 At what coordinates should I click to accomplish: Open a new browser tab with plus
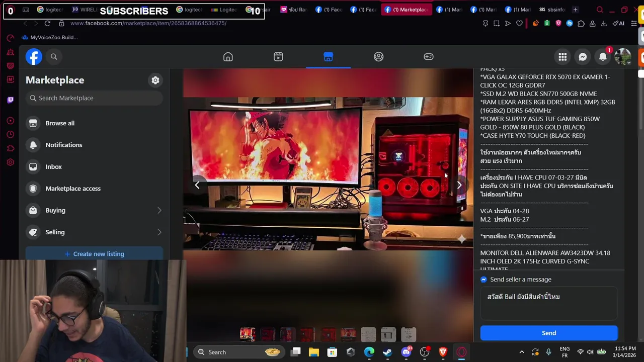pos(575,10)
